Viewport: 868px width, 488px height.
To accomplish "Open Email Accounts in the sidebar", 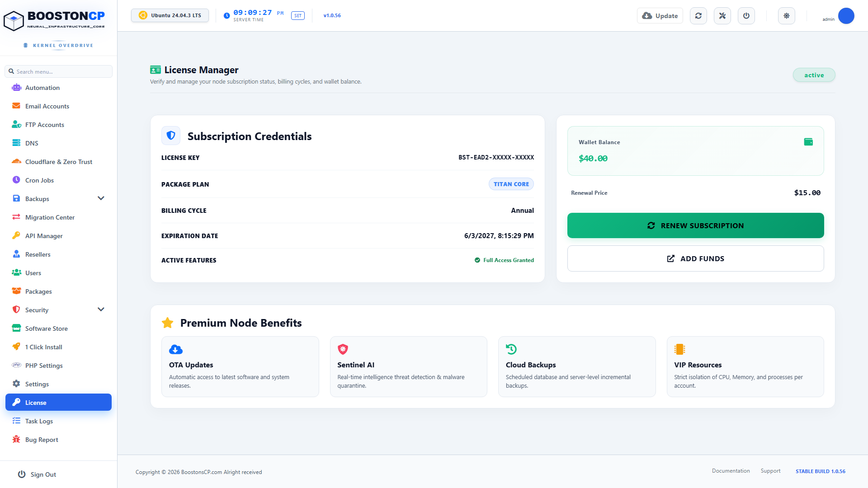I will [x=58, y=106].
